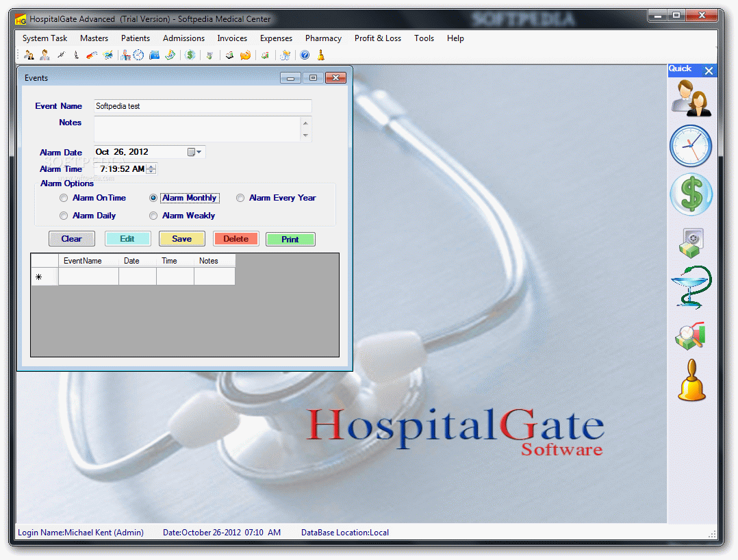
Task: Click the yellow Save button
Action: coord(181,239)
